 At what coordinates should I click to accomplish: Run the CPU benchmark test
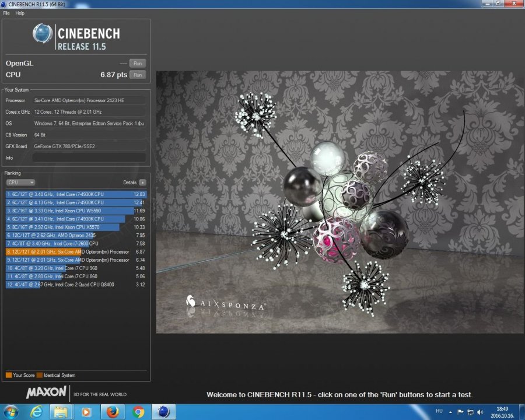(138, 75)
